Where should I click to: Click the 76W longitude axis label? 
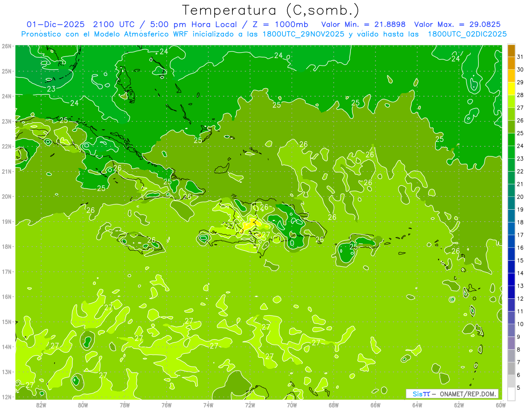click(166, 404)
